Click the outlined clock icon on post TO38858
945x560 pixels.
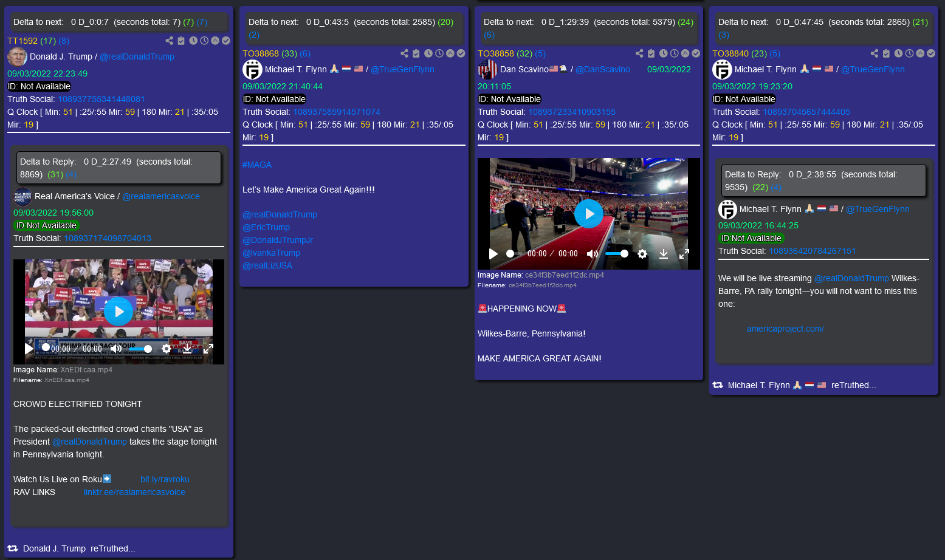pyautogui.click(x=675, y=53)
